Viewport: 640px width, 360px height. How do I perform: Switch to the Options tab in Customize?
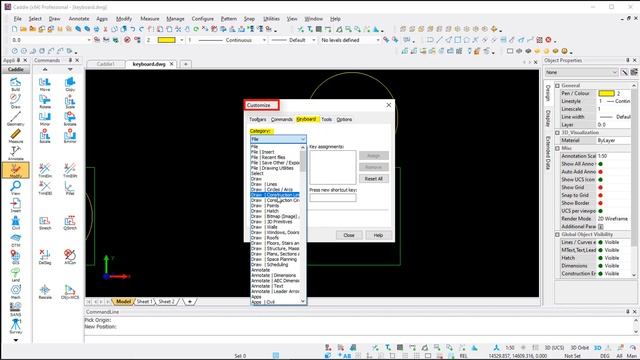(344, 120)
